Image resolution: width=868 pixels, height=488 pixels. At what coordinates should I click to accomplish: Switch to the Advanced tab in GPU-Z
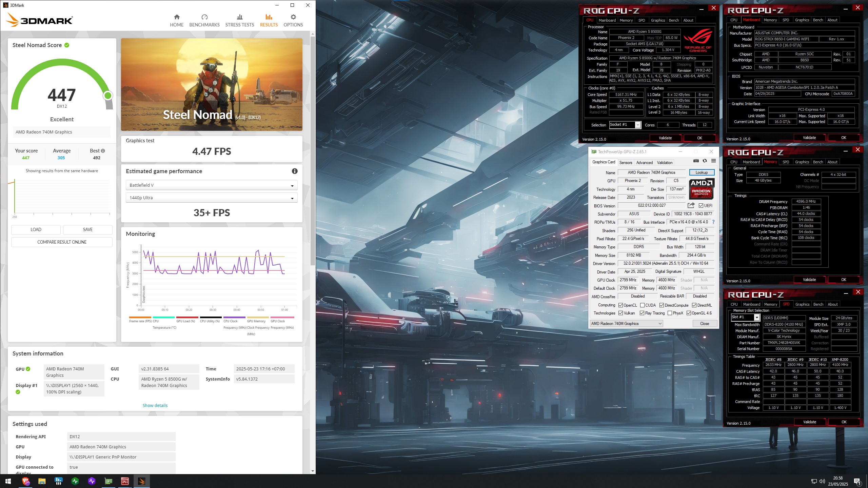coord(644,163)
